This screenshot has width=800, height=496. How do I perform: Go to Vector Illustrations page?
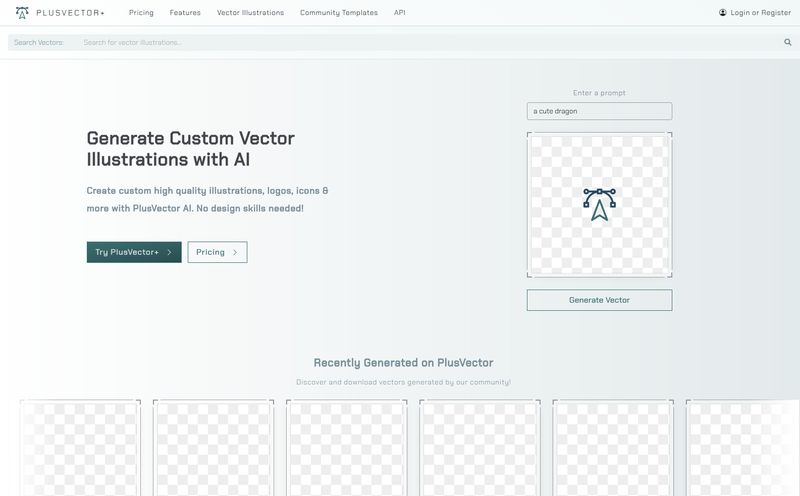[251, 13]
